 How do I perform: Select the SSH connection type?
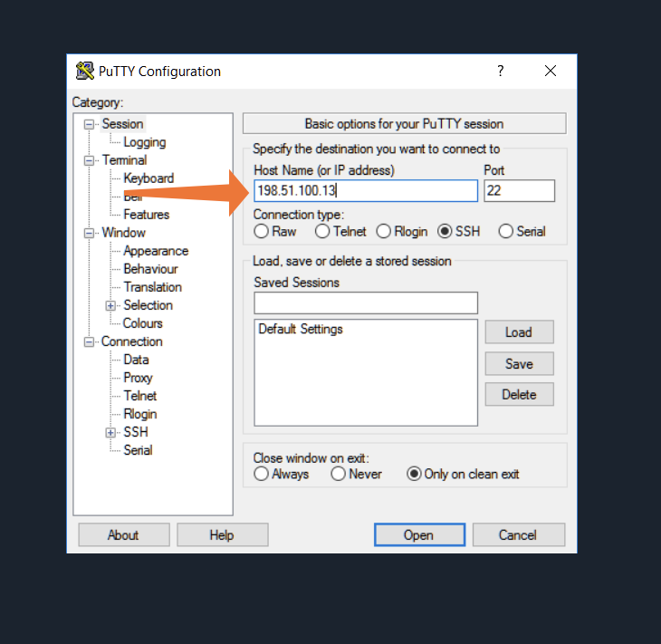tap(445, 231)
